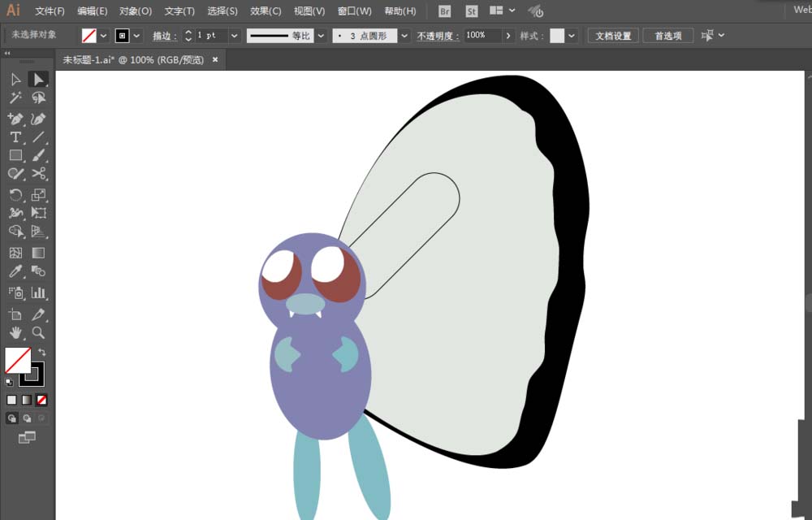Select the Artboard tool
Viewport: 812px width, 520px height.
15,314
